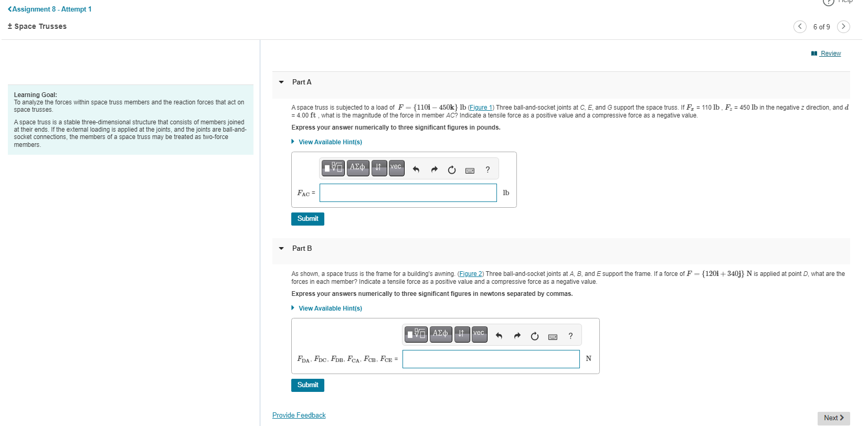This screenshot has height=426, width=868.
Task: Click the '6 of 9' problem counter
Action: 822,27
